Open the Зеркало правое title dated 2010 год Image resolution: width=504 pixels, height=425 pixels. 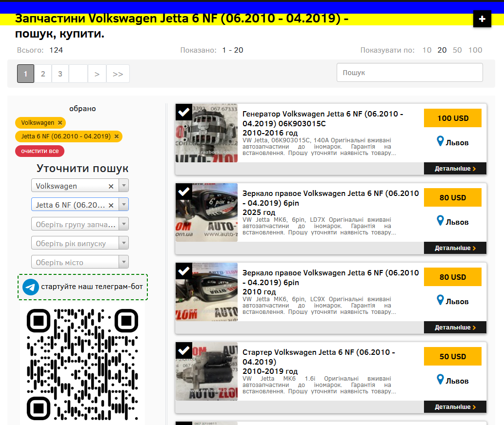tap(330, 278)
